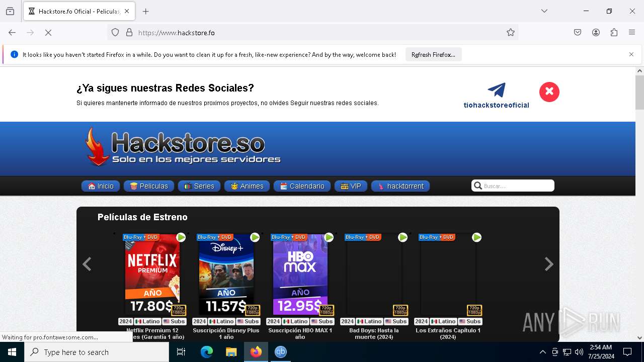The height and width of the screenshot is (362, 644).
Task: Click the Hackstore.so logo
Action: (x=182, y=146)
